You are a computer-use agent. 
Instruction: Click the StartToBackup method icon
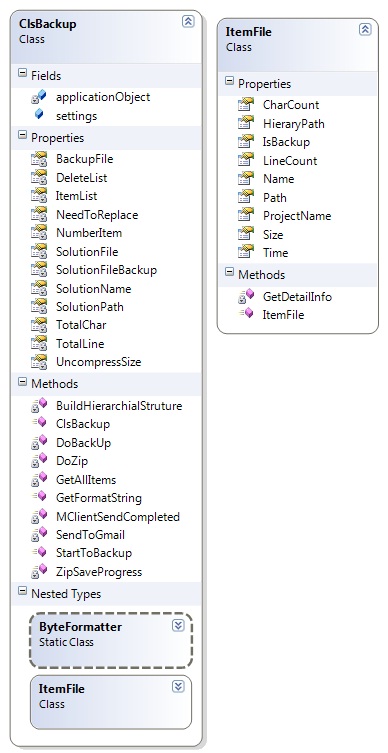click(39, 553)
